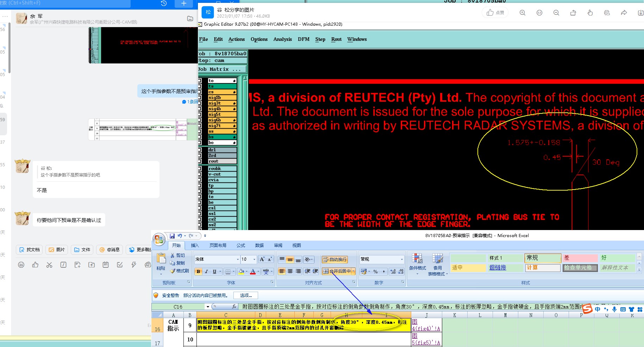Open borders dropdown arrow
Screen dimensions: 644x347
click(233, 271)
